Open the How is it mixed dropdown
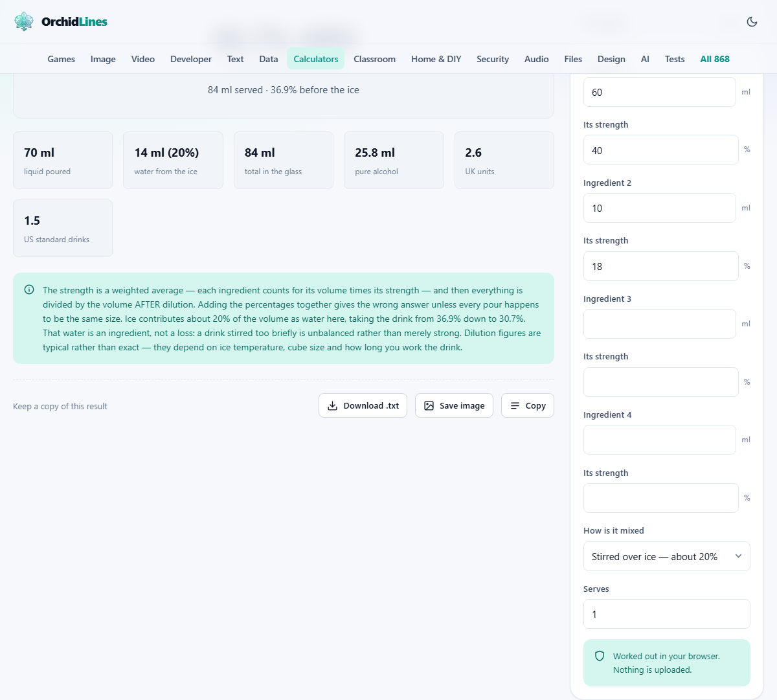Image resolution: width=777 pixels, height=700 pixels. (666, 556)
